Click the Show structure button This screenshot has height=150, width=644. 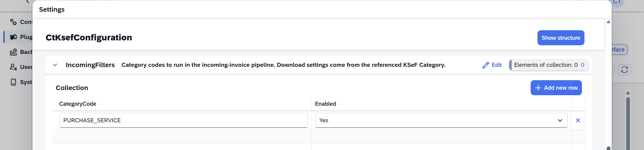click(560, 38)
